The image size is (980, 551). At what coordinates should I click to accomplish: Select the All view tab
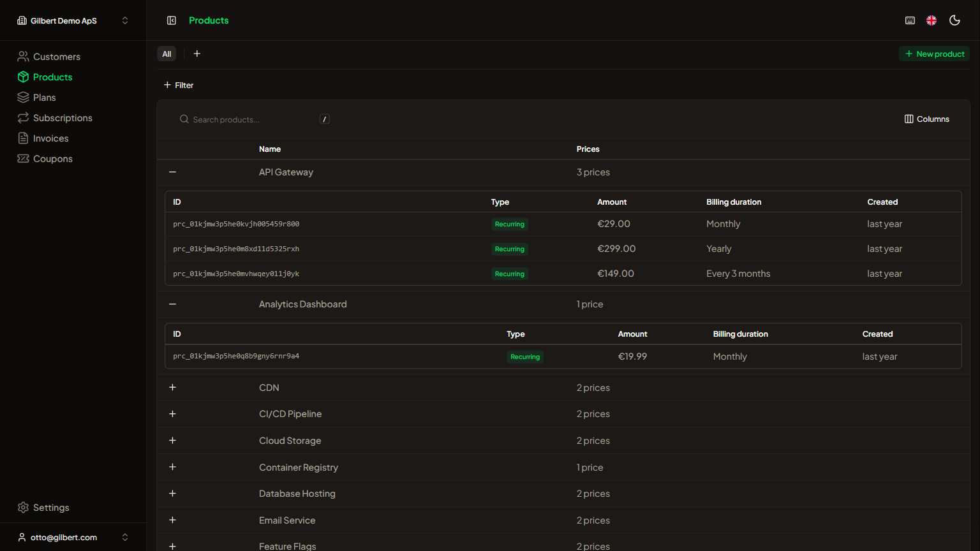click(167, 54)
